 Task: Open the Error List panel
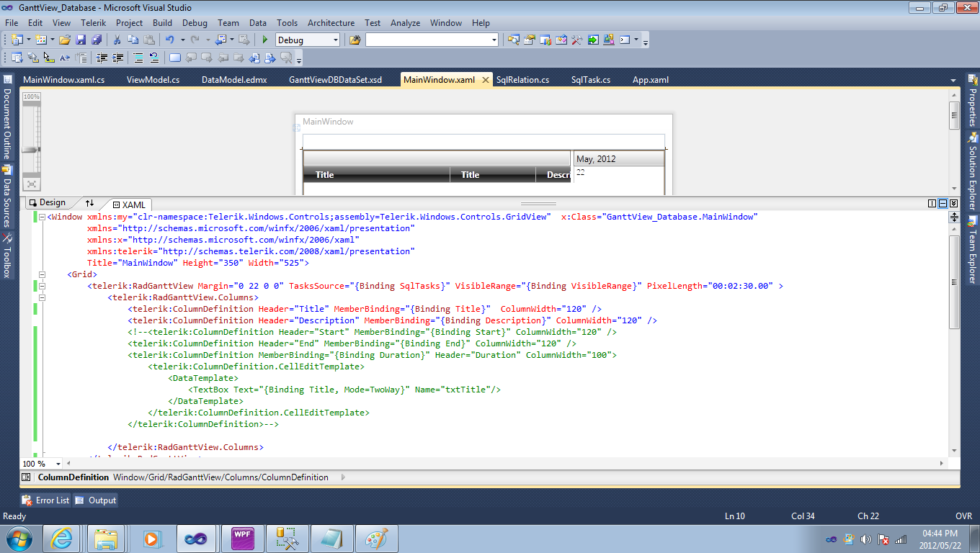46,500
